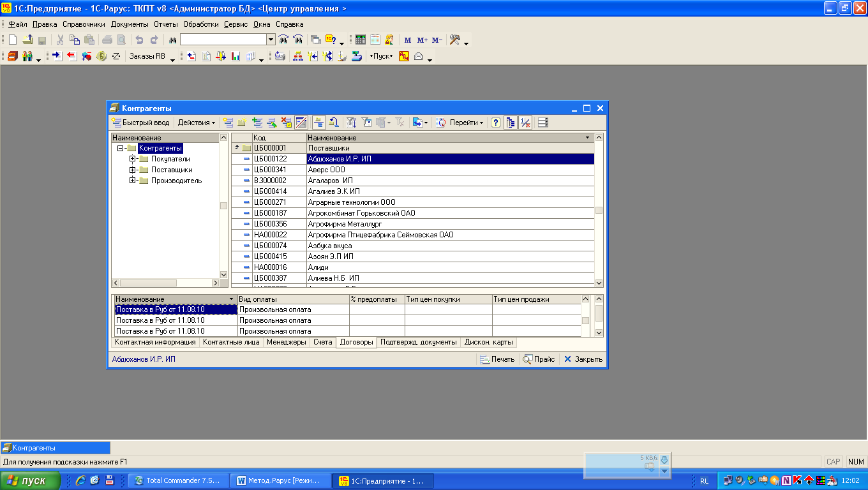Screen dimensions: 868x490
Task: Toggle the red X checkmark filter icon
Action: coord(525,122)
